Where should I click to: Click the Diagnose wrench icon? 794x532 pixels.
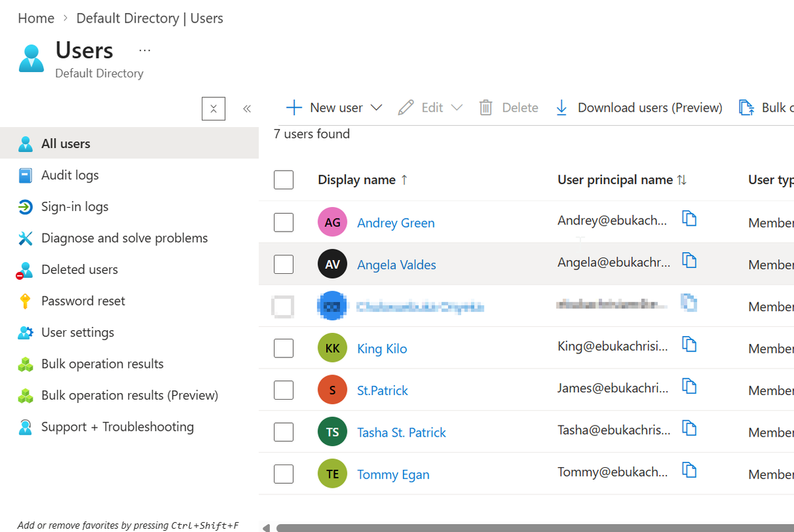[25, 238]
